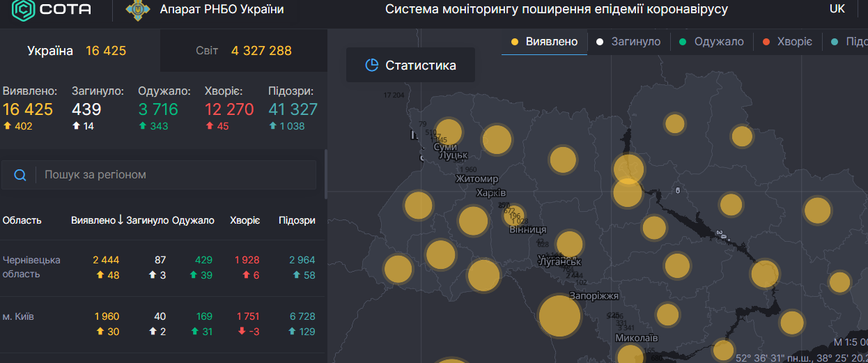Image resolution: width=868 pixels, height=363 pixels.
Task: Switch to the Світ tab
Action: click(x=243, y=51)
